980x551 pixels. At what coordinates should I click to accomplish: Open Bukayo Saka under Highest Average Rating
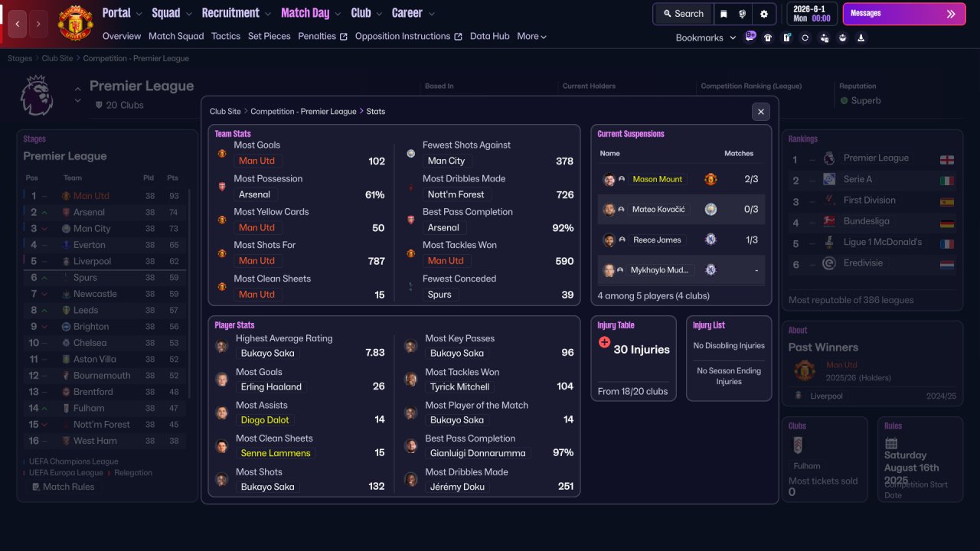click(x=267, y=354)
